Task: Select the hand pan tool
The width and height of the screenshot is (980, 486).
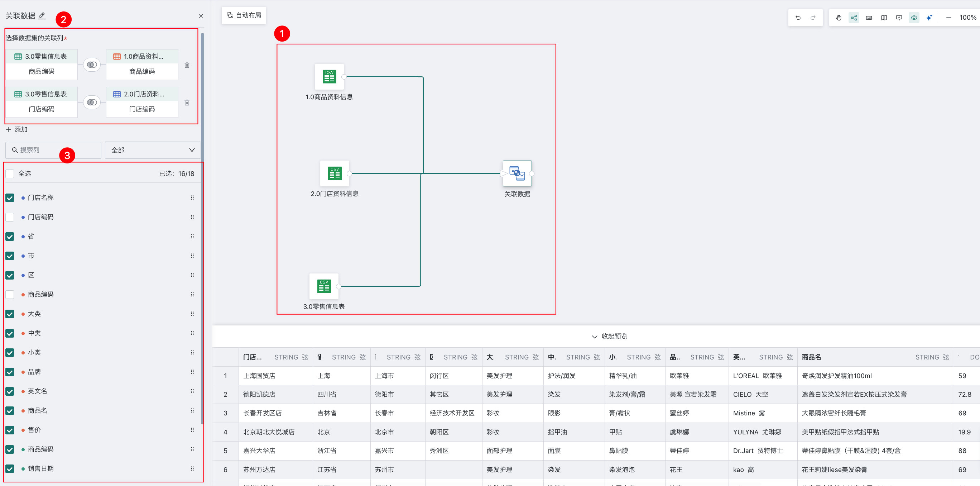Action: 839,18
